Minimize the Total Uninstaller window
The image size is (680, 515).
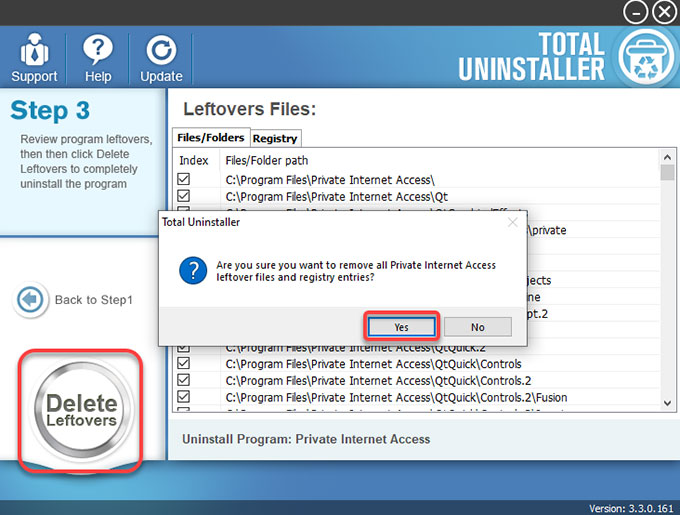point(635,13)
